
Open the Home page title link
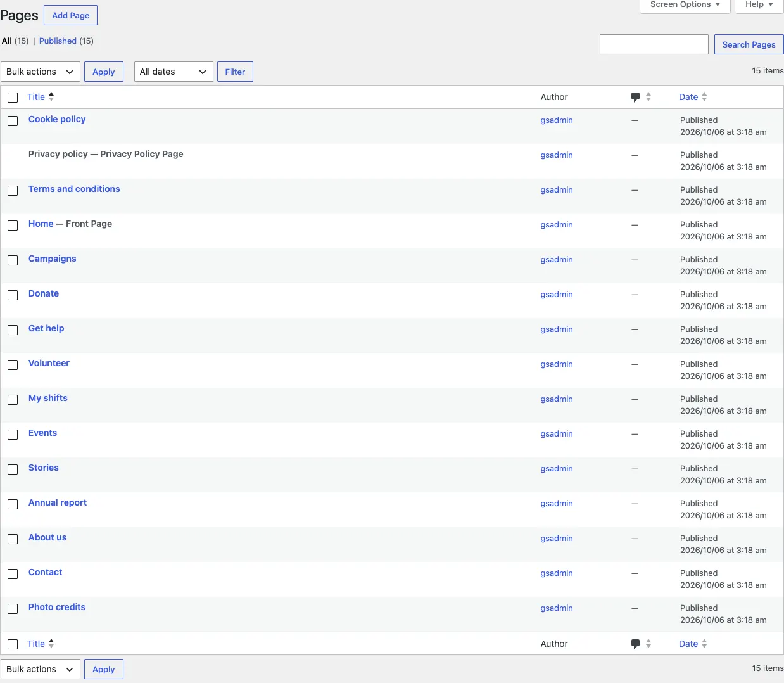coord(41,224)
